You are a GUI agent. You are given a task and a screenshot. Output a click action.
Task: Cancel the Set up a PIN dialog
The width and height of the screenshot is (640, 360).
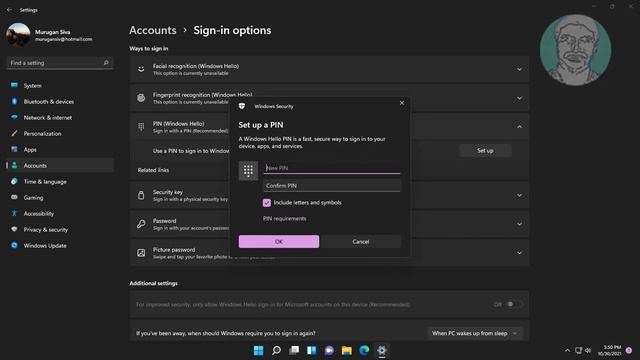coord(361,242)
